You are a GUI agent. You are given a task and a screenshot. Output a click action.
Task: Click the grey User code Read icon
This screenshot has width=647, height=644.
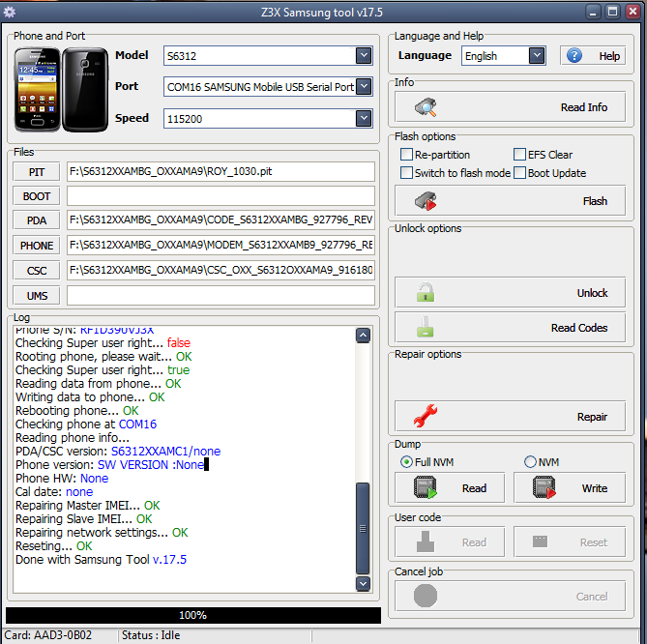pos(426,542)
